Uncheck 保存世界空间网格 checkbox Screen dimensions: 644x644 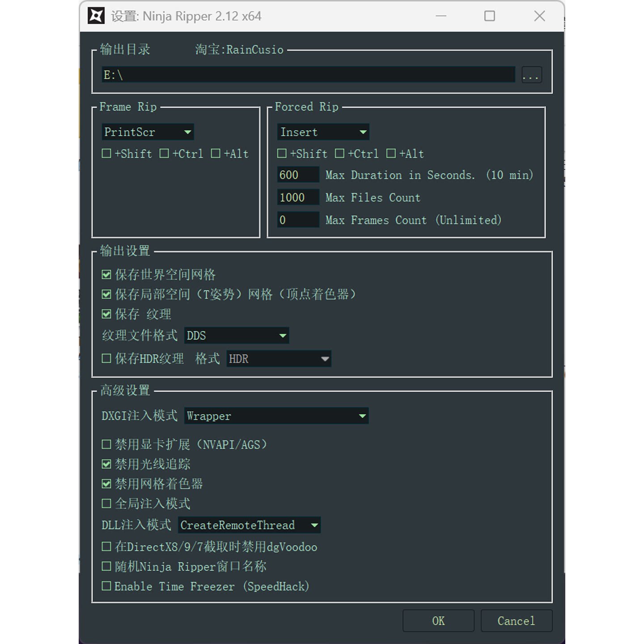(106, 275)
